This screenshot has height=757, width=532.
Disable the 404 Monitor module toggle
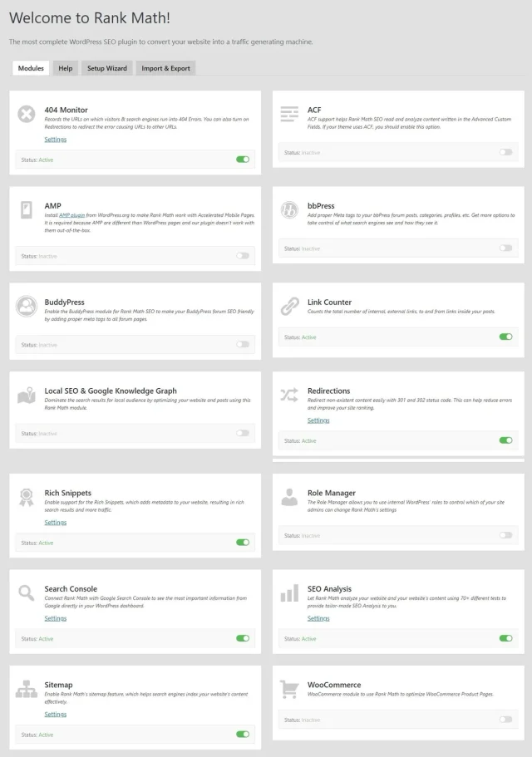pyautogui.click(x=243, y=159)
